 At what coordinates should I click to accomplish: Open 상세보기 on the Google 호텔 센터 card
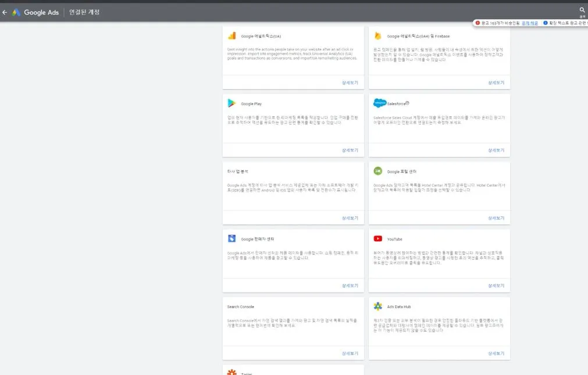[496, 218]
